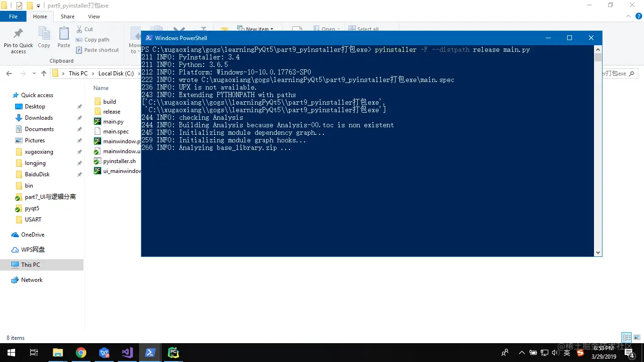This screenshot has height=362, width=644.
Task: Expand the hidden tray icons chevron
Action: coord(521,352)
